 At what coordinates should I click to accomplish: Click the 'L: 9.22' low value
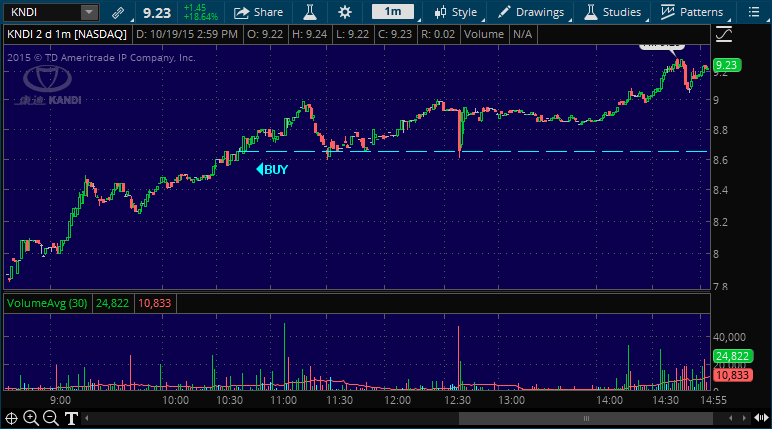353,34
